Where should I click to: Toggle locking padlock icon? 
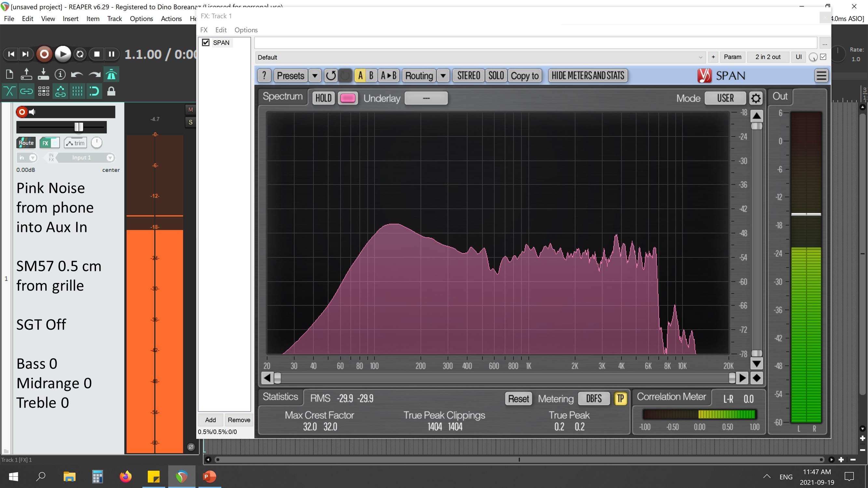coord(111,91)
